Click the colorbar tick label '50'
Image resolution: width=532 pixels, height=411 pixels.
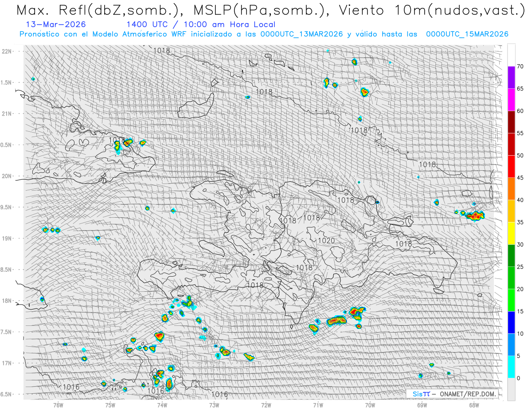point(520,156)
